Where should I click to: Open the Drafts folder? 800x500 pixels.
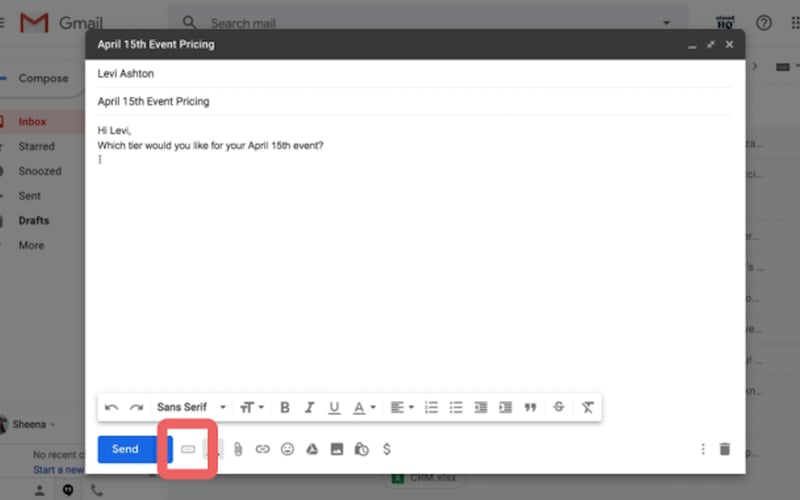34,220
